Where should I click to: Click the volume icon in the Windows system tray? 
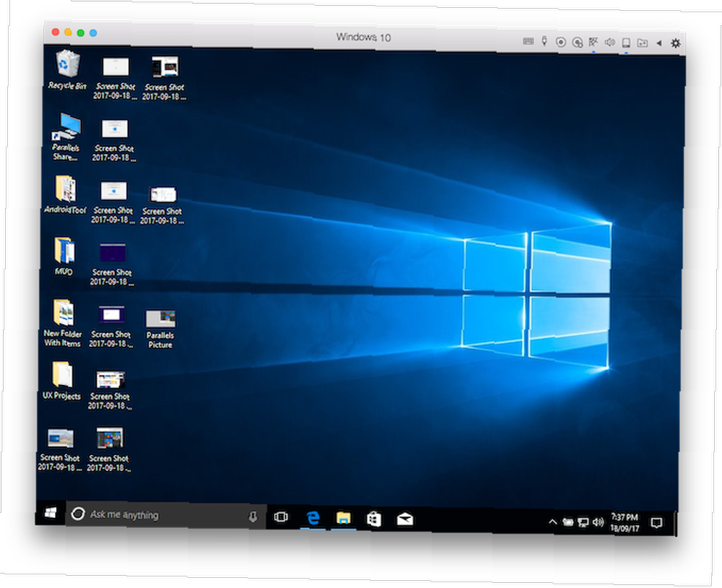tap(598, 522)
